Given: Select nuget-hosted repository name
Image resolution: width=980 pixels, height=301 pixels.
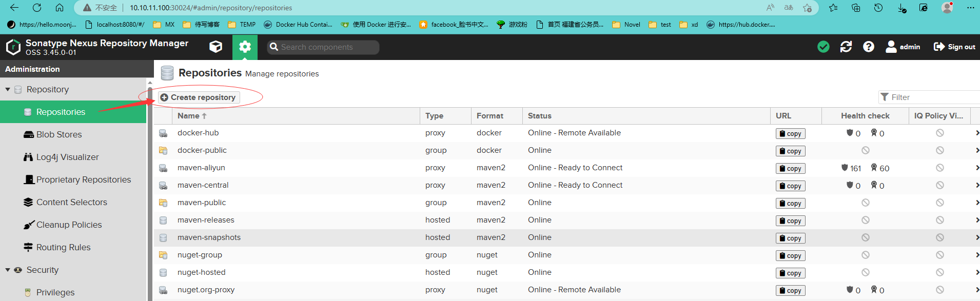Looking at the screenshot, I should (x=201, y=272).
